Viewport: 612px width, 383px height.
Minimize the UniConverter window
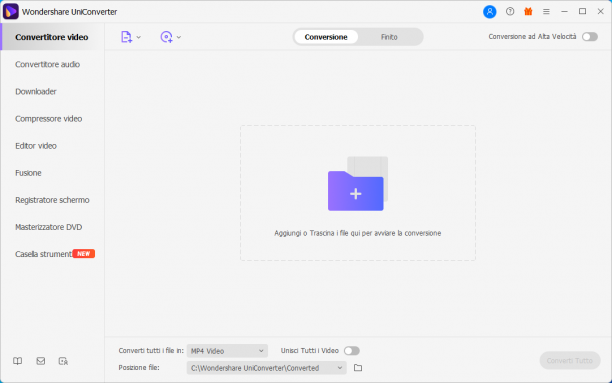tap(564, 12)
